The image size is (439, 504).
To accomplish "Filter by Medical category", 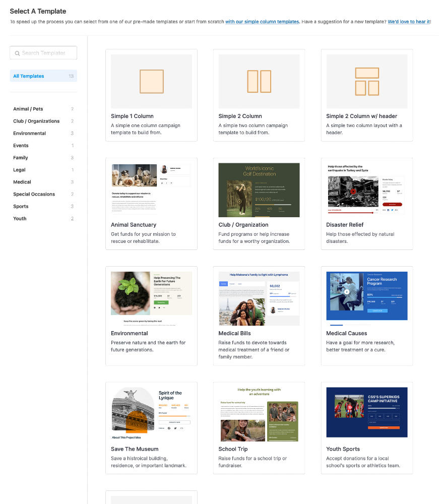I will [43, 182].
